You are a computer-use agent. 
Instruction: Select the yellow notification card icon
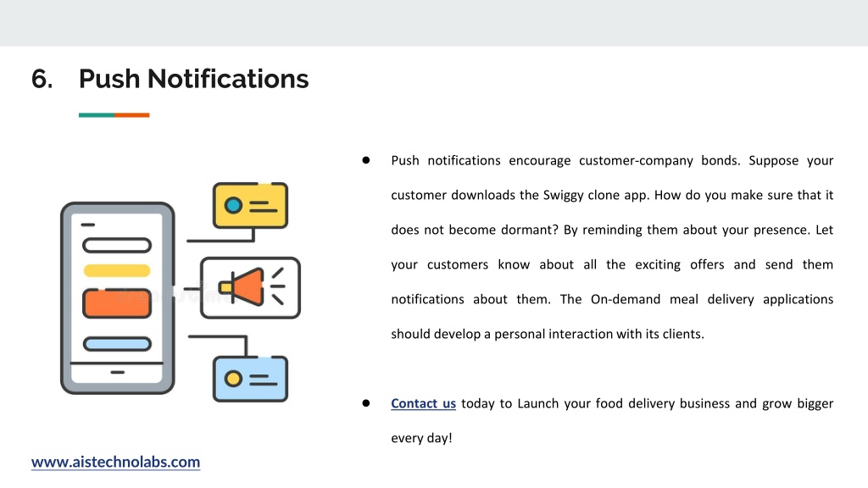pos(250,205)
